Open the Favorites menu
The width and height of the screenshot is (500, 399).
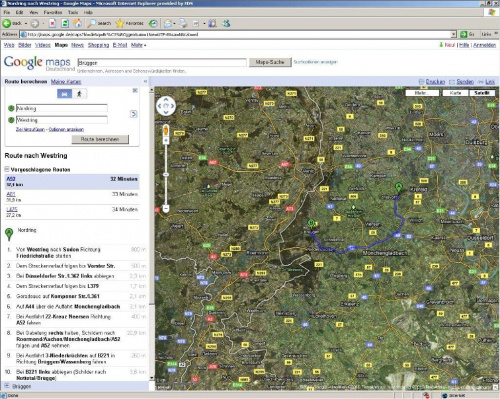53,12
